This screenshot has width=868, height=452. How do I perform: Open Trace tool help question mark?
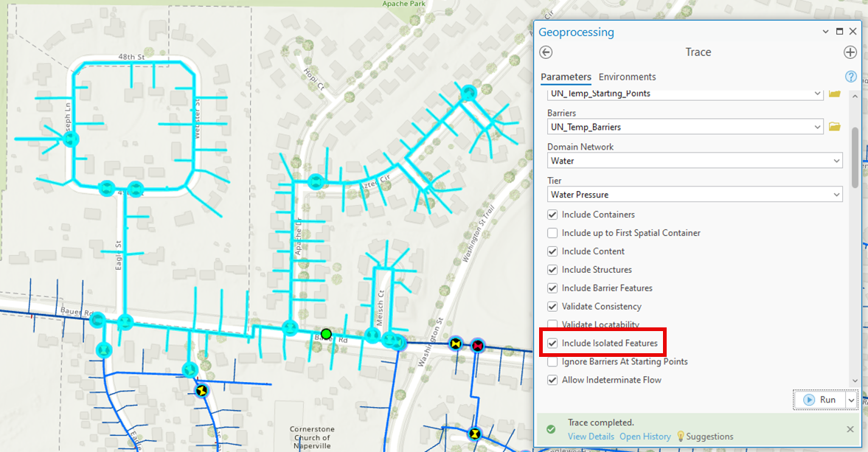pos(851,77)
